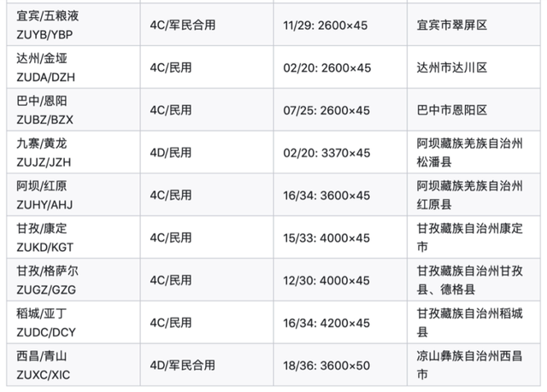
Task: Click the 西昌/青山 ZUXC/XIC airport cell
Action: click(x=46, y=366)
